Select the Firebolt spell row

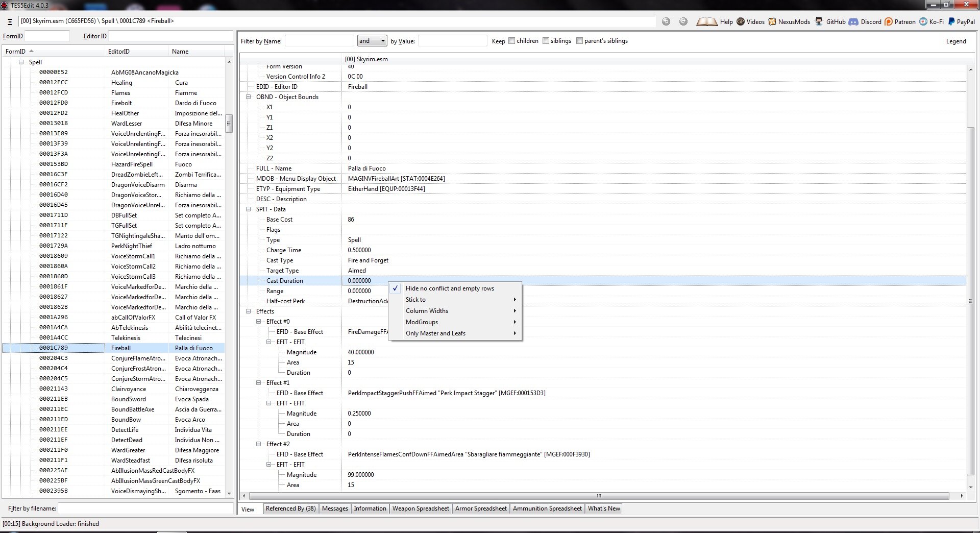(113, 103)
